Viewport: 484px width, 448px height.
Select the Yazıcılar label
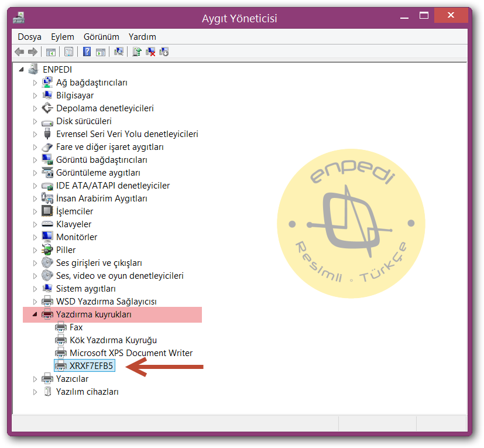coord(72,379)
